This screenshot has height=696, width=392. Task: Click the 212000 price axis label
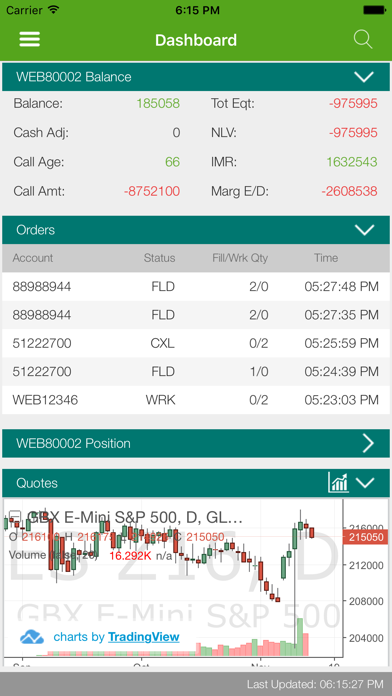(x=366, y=565)
